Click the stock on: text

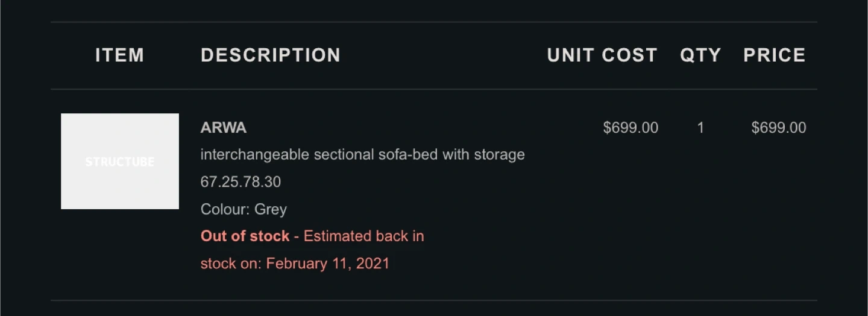pos(231,264)
